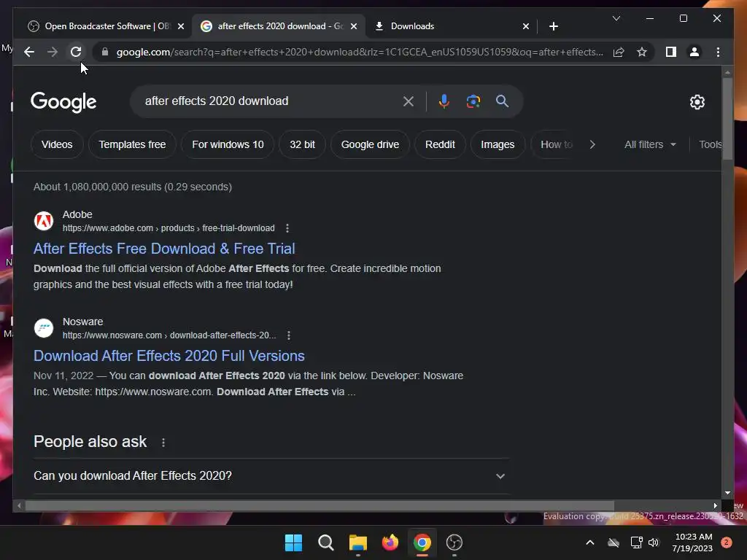Show hidden system tray icons
747x560 pixels.
click(589, 542)
